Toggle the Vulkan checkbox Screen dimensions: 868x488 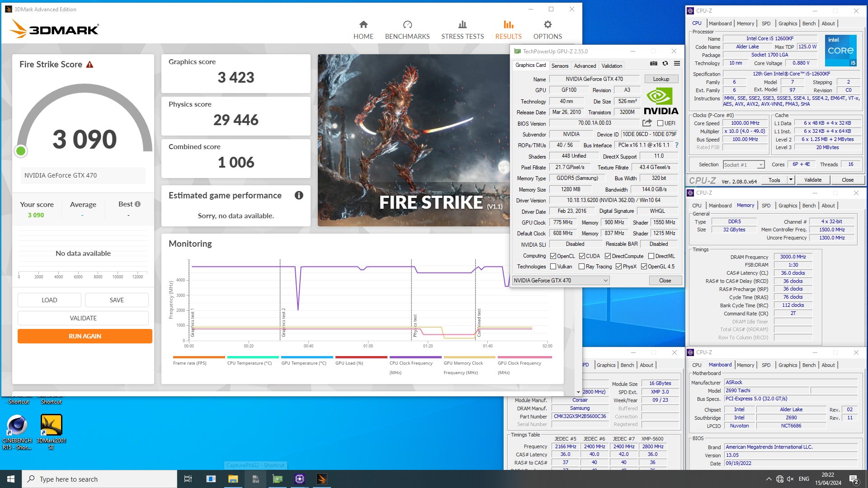click(x=553, y=267)
